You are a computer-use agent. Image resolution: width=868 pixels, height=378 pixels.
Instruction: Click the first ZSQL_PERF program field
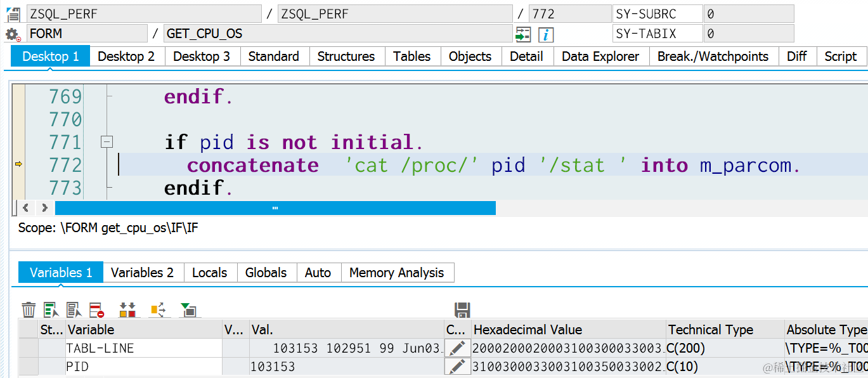(x=144, y=14)
